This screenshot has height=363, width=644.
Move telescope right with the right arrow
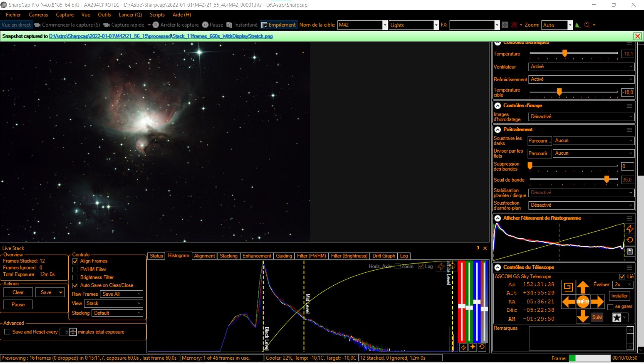pos(597,302)
